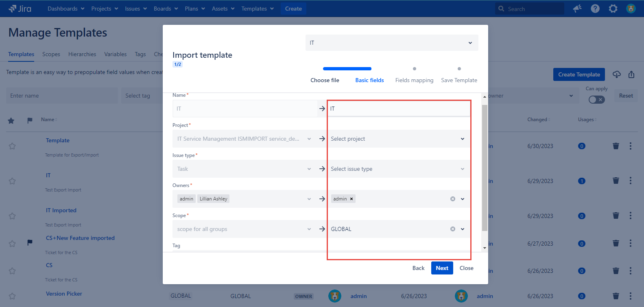This screenshot has height=307, width=644.
Task: Expand the IT template selector at top
Action: [391, 43]
